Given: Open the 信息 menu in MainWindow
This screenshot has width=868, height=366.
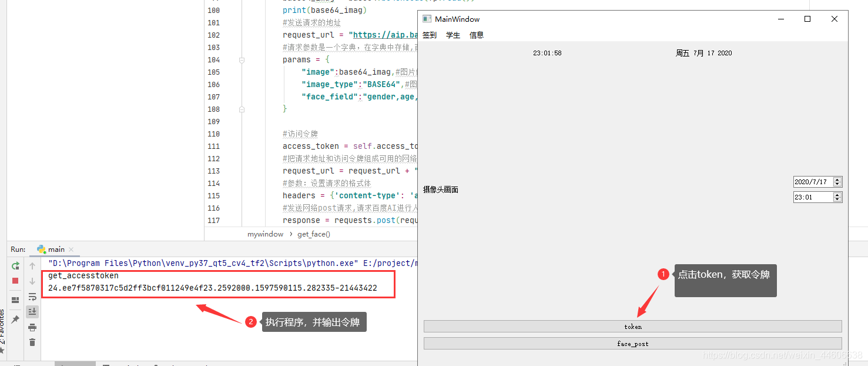Looking at the screenshot, I should click(477, 35).
